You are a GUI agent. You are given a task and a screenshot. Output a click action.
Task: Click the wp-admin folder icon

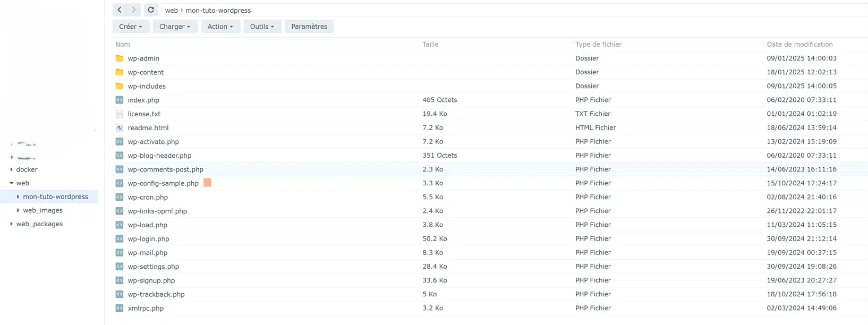tap(120, 58)
